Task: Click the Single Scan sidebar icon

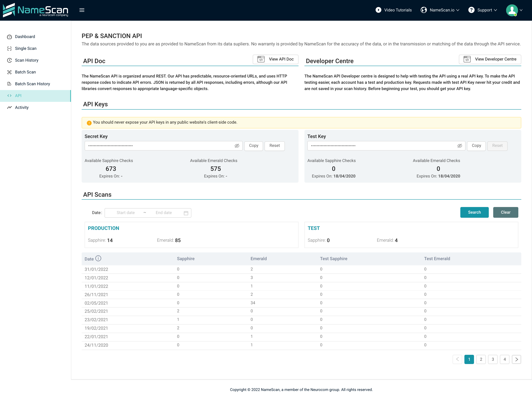Action: pos(9,49)
